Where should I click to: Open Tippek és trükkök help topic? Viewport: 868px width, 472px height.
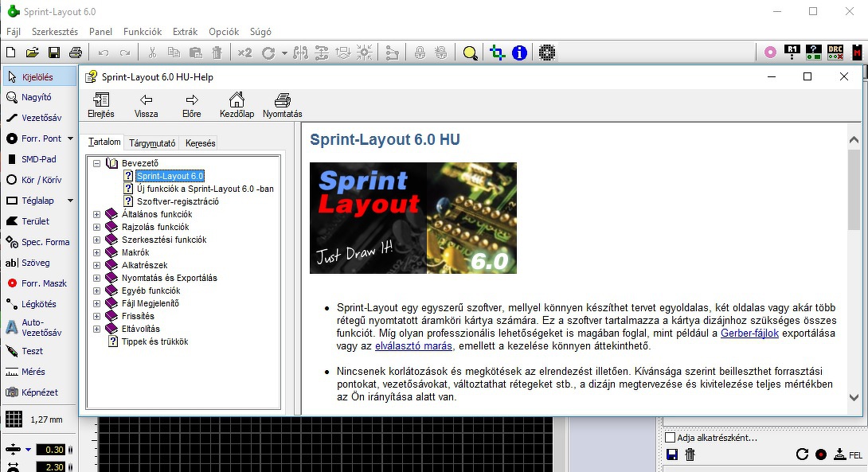(155, 341)
